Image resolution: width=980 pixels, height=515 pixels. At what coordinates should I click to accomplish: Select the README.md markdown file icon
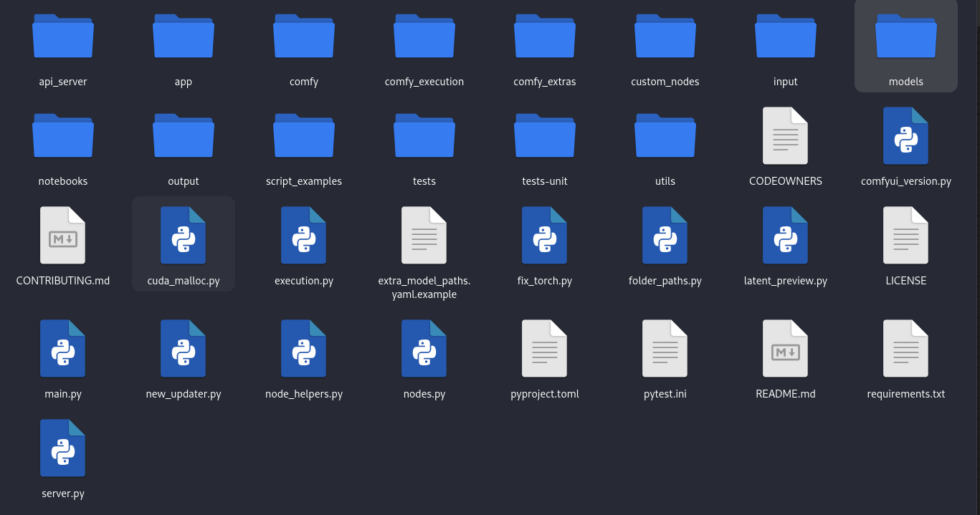click(786, 348)
